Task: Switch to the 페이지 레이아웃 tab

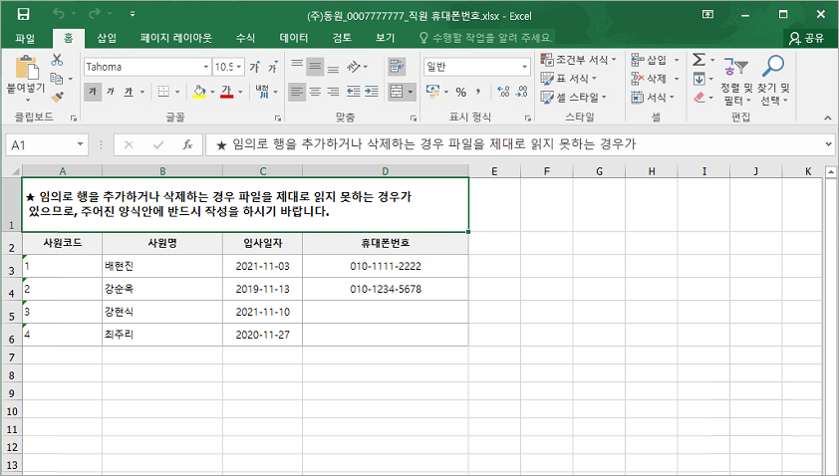Action: [176, 38]
